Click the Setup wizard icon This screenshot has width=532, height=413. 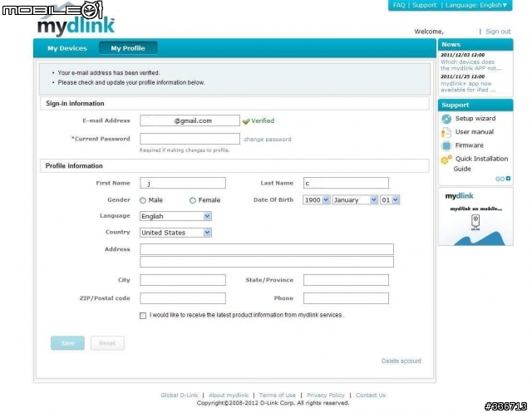446,119
